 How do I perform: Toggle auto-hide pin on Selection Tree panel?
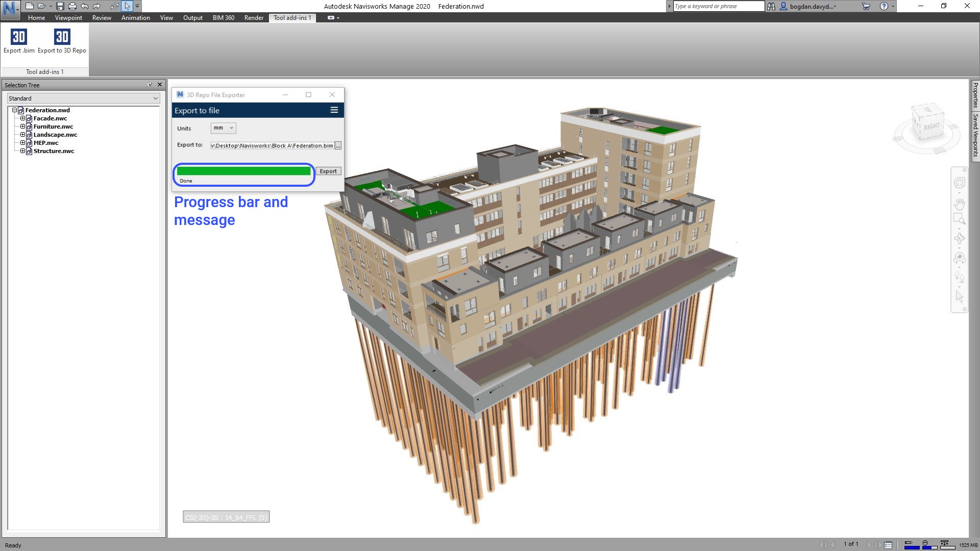coord(150,85)
